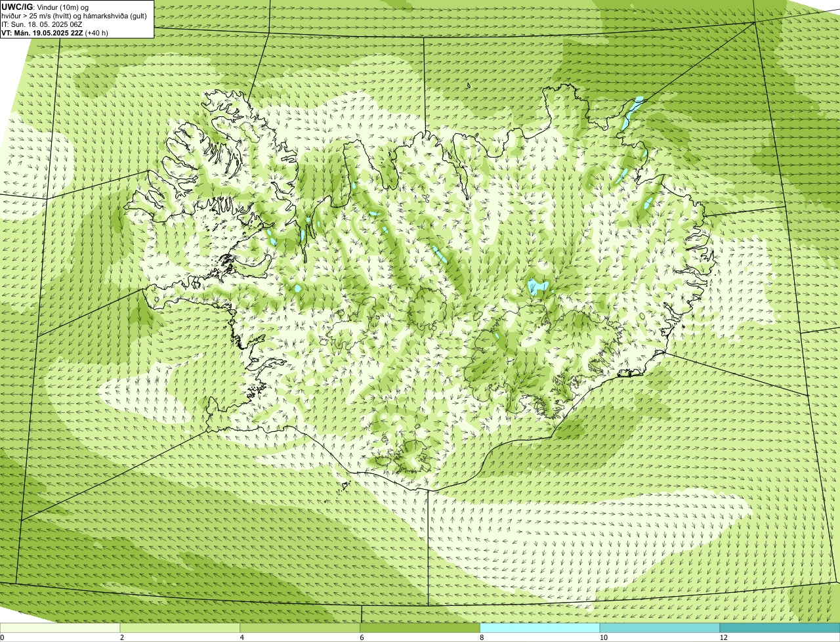Viewport: 840px width, 642px height.
Task: Click the '4' label on the color scale
Action: (x=242, y=637)
